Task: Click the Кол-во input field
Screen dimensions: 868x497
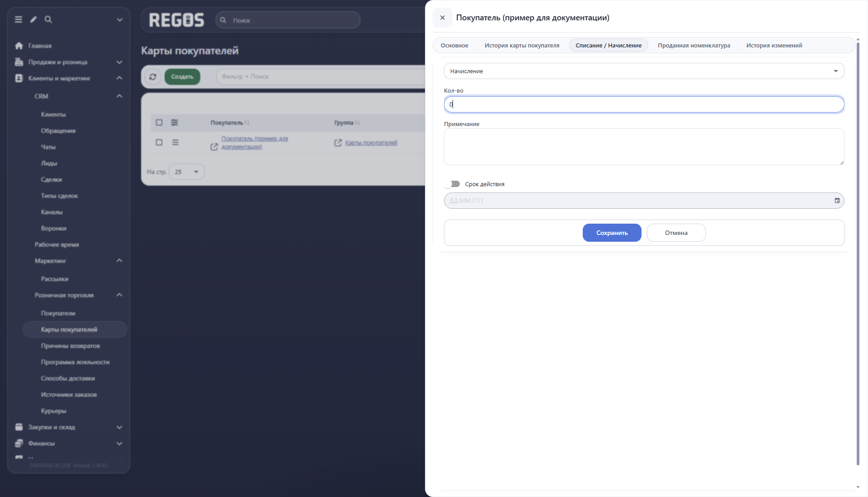Action: (x=644, y=104)
